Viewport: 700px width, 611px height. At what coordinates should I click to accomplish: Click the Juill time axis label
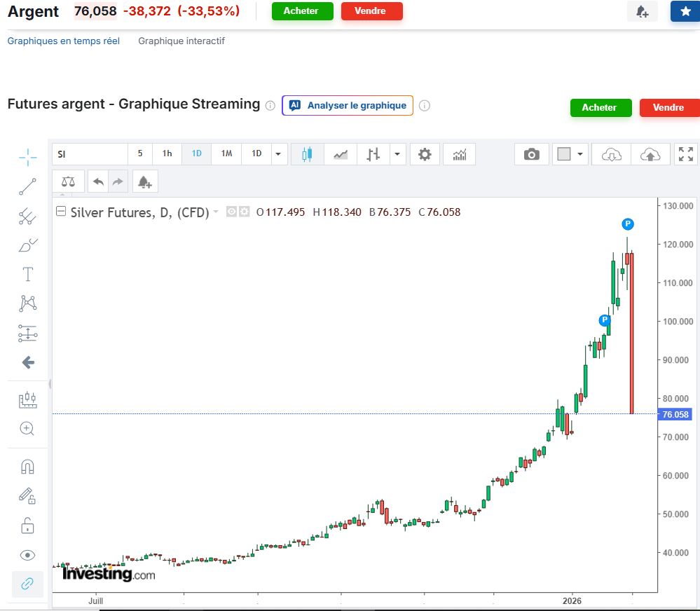click(95, 600)
